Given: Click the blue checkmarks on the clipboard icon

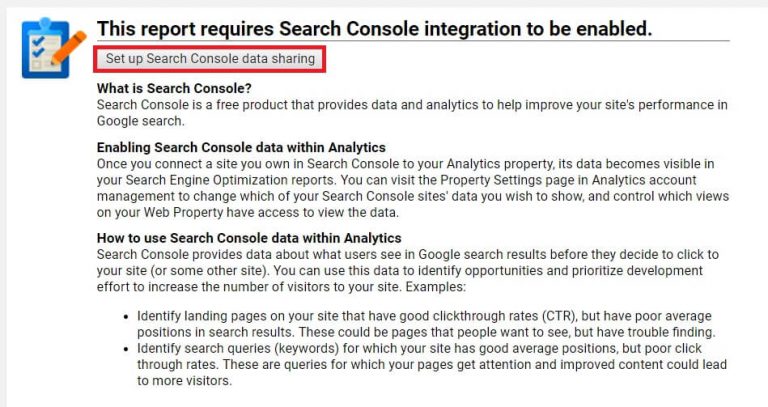Looking at the screenshot, I should [x=38, y=46].
